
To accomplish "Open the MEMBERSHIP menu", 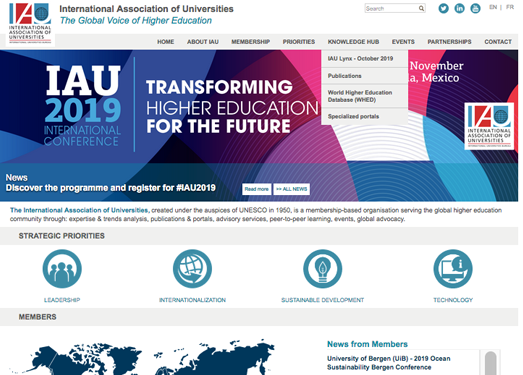I will coord(250,42).
